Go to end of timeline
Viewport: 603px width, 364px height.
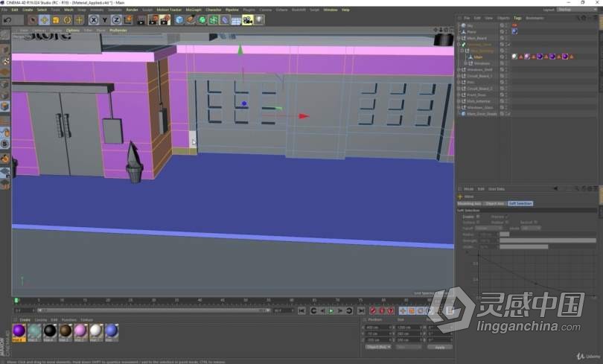coord(361,310)
